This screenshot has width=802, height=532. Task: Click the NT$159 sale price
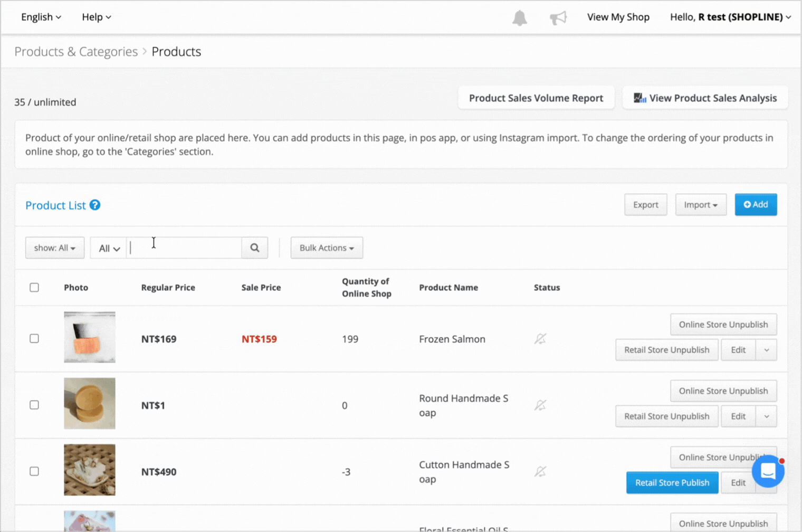click(x=259, y=339)
